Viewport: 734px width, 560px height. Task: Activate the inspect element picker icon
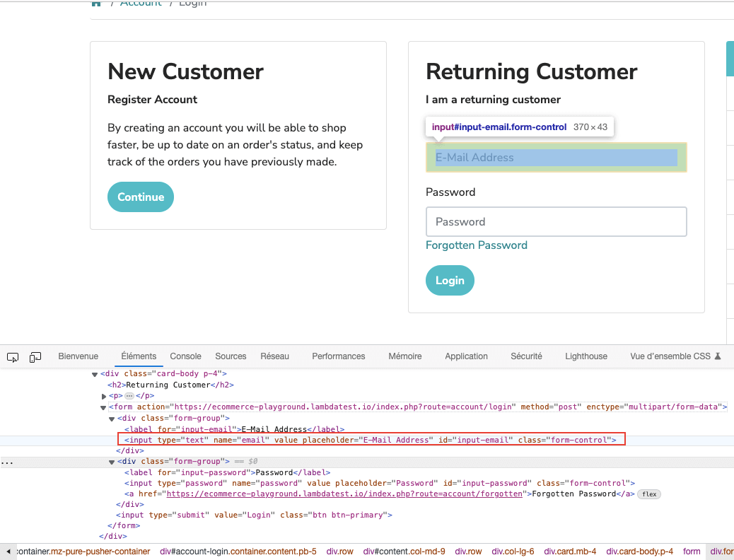[13, 357]
